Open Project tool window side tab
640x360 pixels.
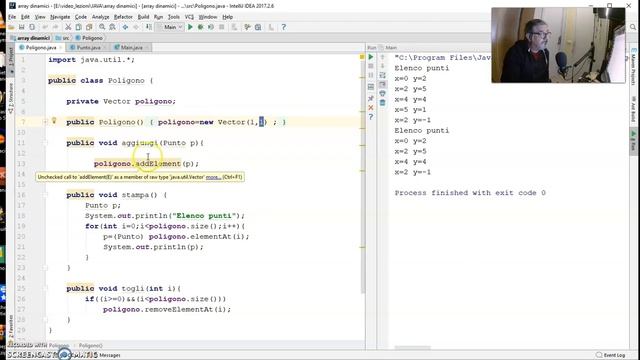[11, 59]
